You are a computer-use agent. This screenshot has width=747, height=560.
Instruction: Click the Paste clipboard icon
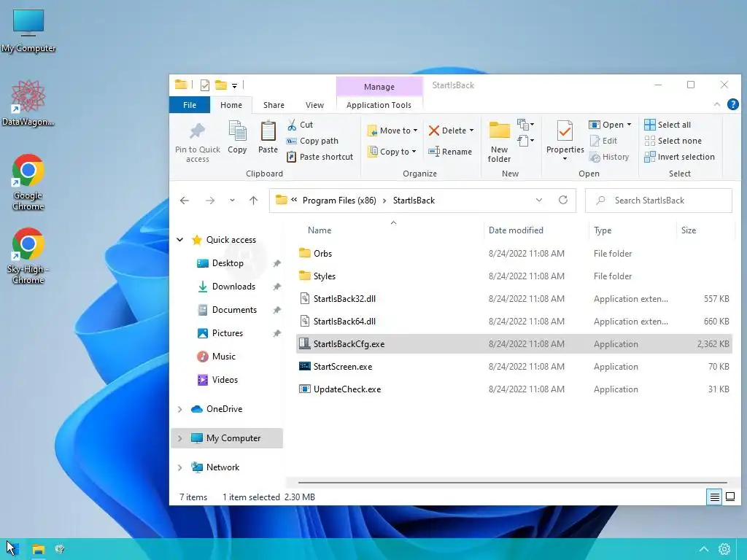[268, 131]
